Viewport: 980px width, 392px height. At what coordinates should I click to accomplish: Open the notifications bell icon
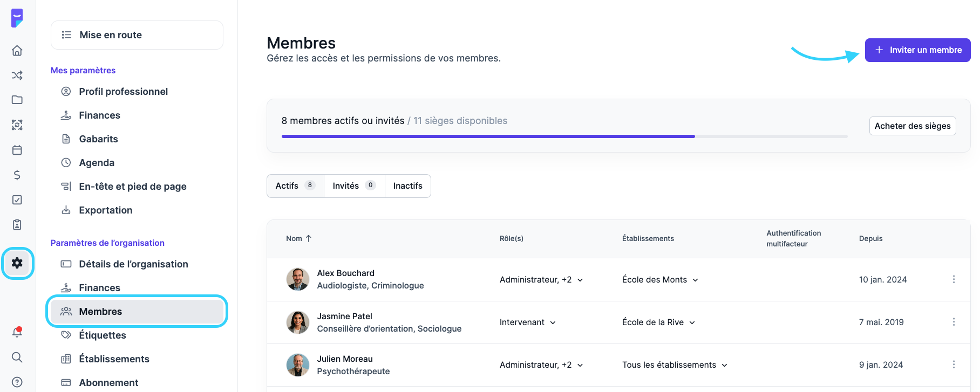pos(17,332)
